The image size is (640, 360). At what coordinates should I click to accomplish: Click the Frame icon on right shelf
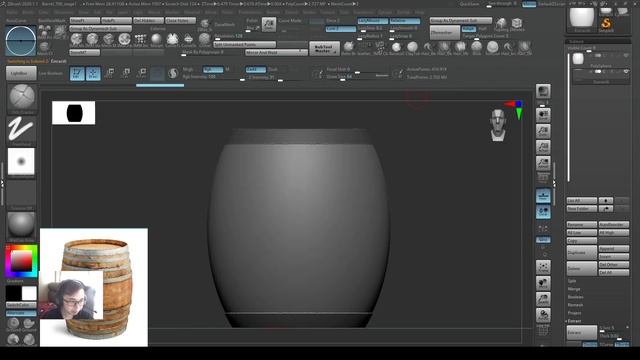tap(543, 267)
